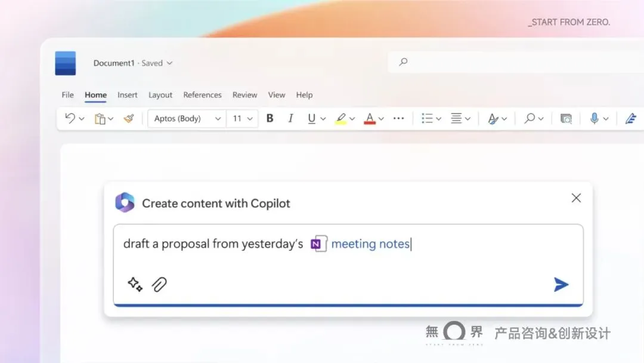This screenshot has height=363, width=644.
Task: Toggle Bold formatting
Action: (270, 118)
